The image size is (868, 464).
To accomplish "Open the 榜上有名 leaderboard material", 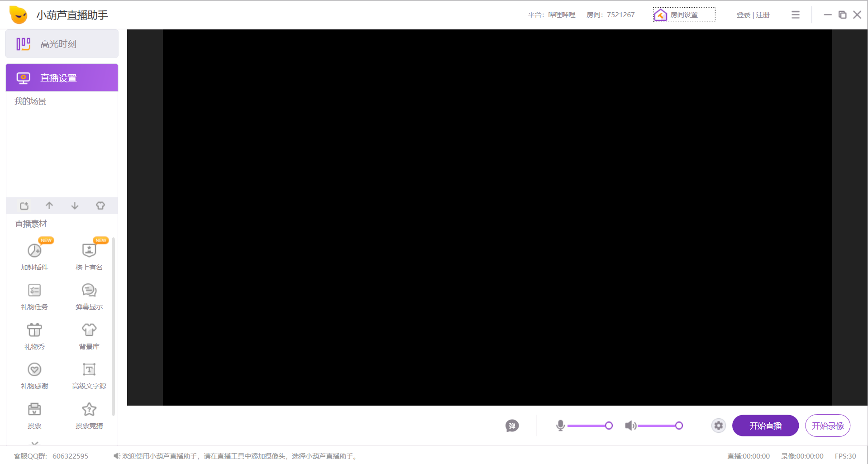I will pyautogui.click(x=89, y=256).
